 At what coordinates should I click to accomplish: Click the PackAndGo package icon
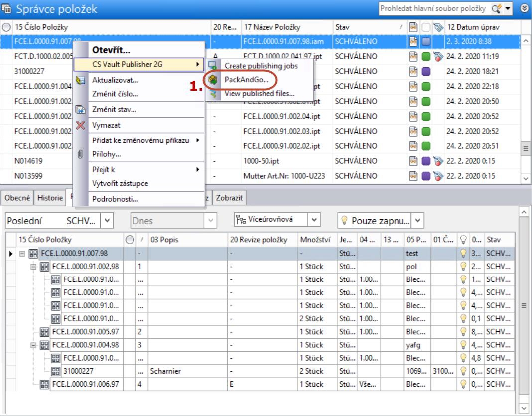213,80
